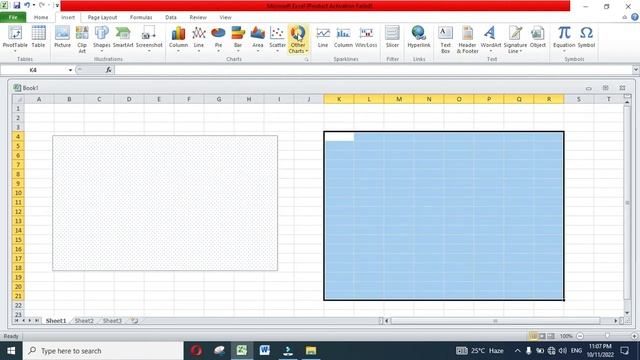
Task: Switch to the Formulas tab
Action: click(x=141, y=18)
